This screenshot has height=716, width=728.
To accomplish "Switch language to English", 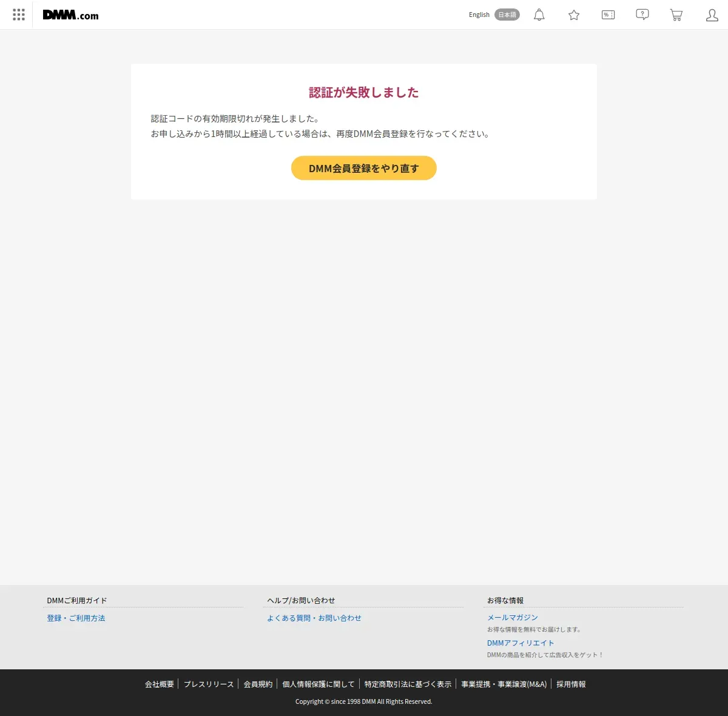I will coord(479,15).
